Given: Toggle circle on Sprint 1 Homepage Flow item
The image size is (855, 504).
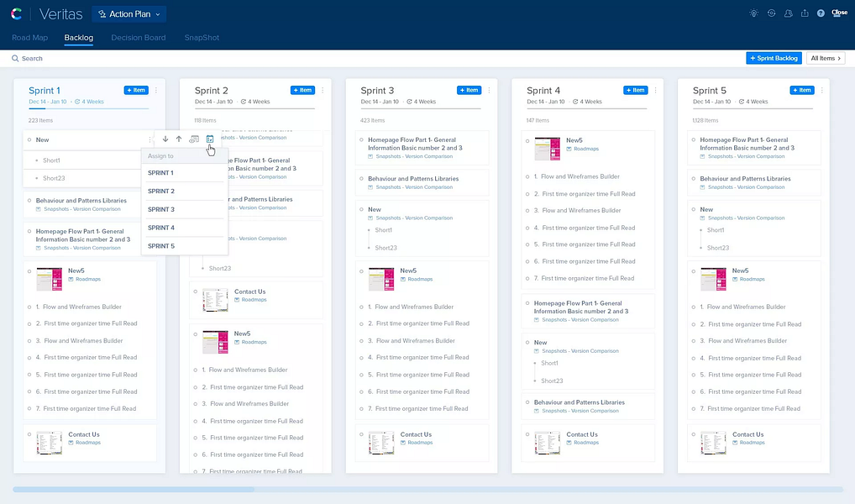Looking at the screenshot, I should 29,231.
